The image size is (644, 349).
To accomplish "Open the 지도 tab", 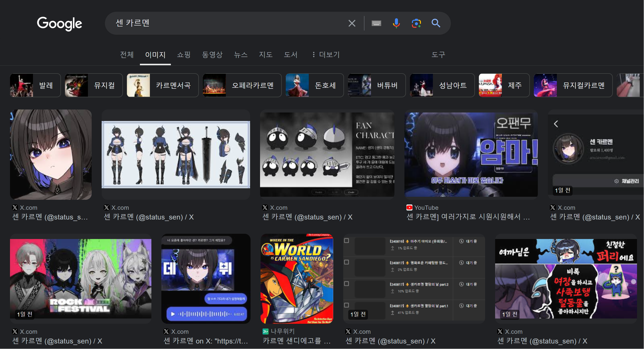I will point(266,54).
